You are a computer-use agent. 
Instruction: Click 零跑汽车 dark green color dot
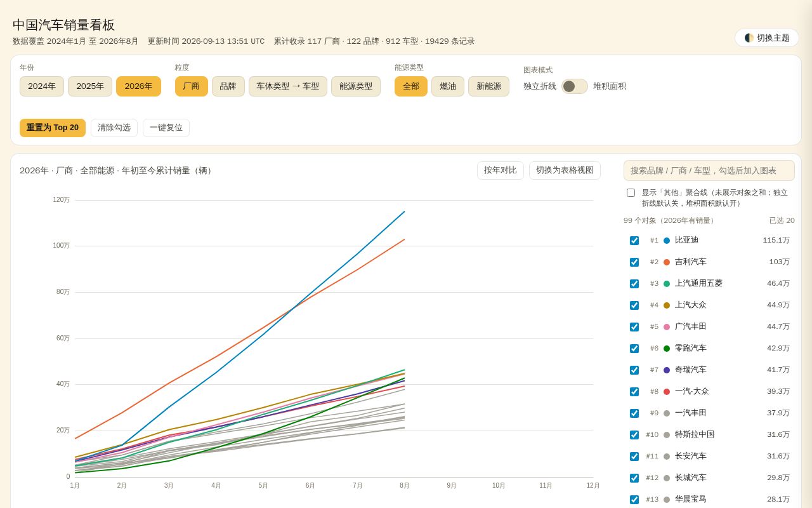(667, 349)
